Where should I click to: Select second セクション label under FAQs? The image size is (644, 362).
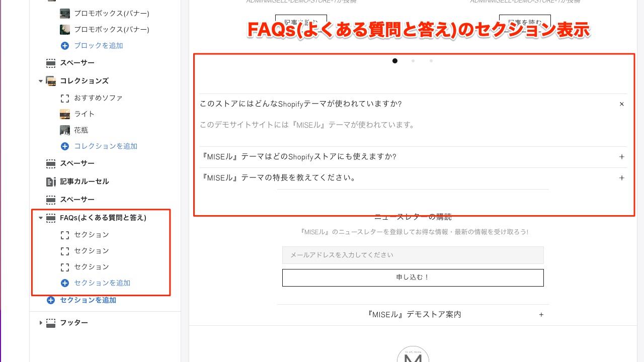click(92, 251)
